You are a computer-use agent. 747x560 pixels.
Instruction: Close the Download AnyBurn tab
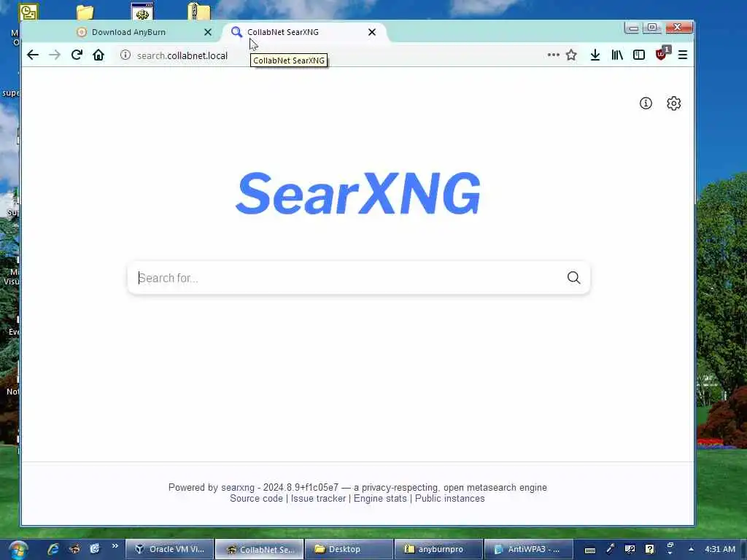[208, 32]
